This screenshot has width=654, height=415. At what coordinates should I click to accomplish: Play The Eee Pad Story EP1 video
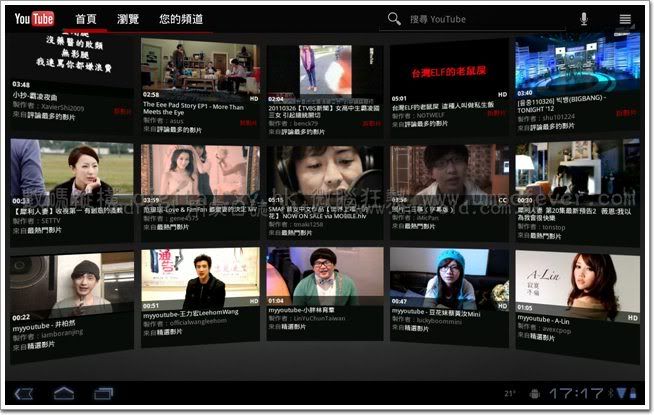coord(199,69)
